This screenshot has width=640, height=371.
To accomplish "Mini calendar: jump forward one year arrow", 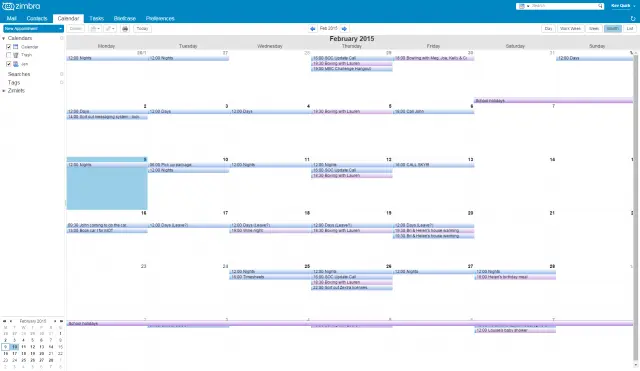I will 61,321.
